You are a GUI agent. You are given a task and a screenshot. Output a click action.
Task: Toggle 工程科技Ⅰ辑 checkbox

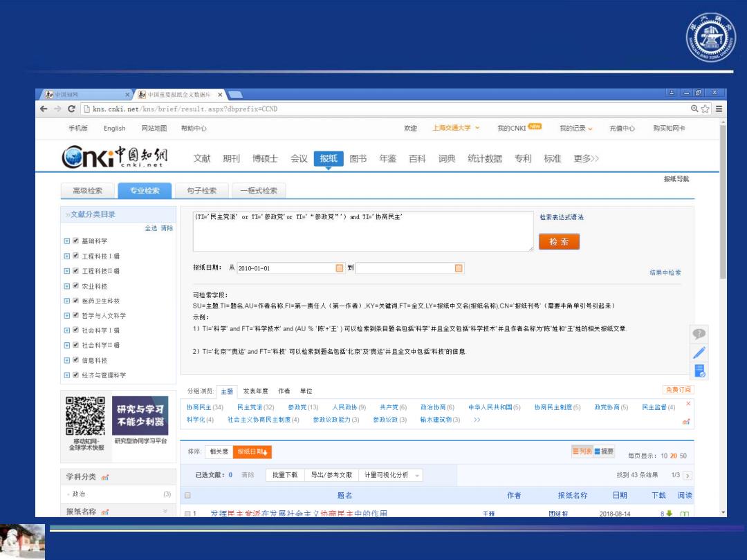(75, 256)
